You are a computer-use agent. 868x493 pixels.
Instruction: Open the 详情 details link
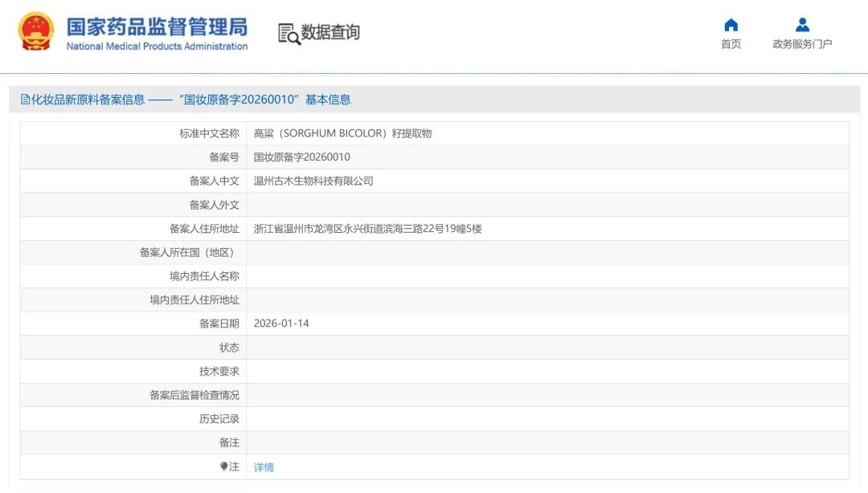point(263,467)
